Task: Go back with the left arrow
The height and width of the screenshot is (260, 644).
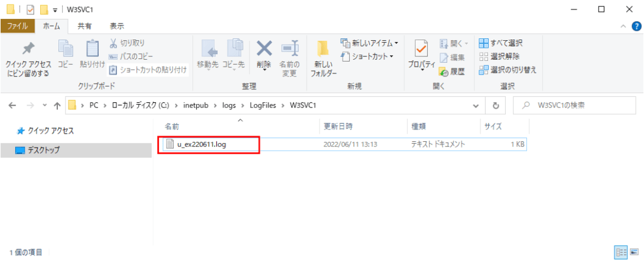Action: (13, 106)
